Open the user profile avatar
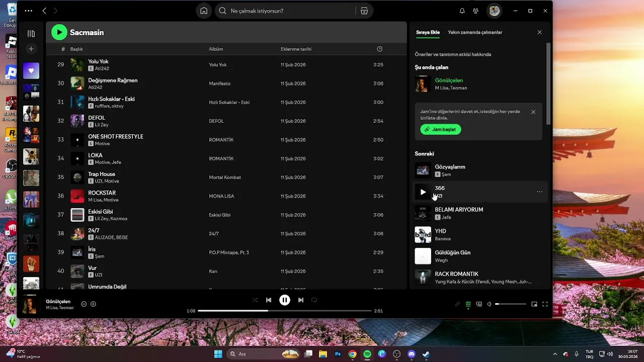The image size is (644, 362). coord(495,11)
